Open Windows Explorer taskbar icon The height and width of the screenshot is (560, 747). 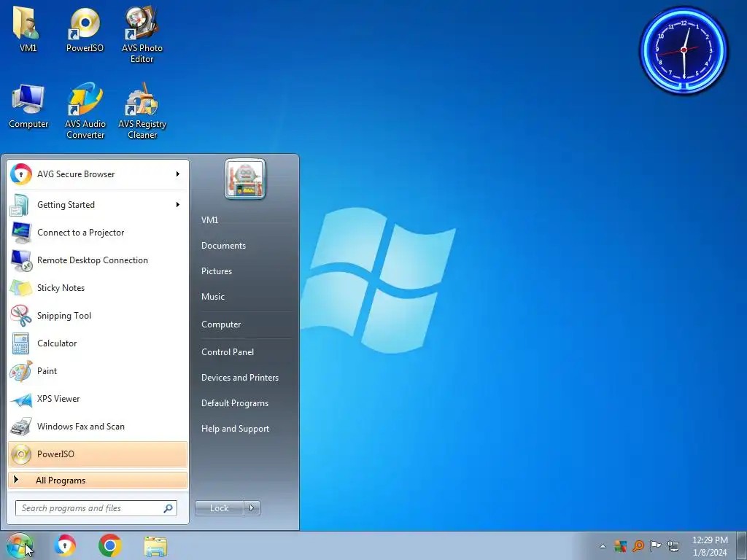click(156, 546)
